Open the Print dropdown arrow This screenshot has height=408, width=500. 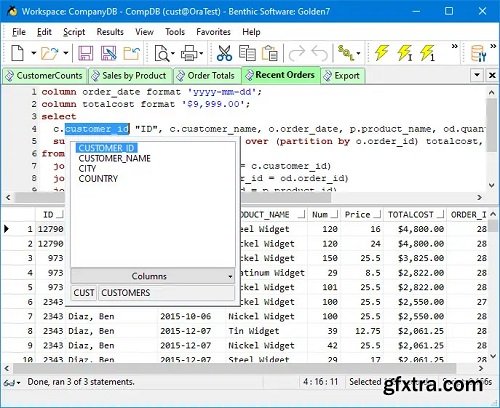pyautogui.click(x=201, y=53)
